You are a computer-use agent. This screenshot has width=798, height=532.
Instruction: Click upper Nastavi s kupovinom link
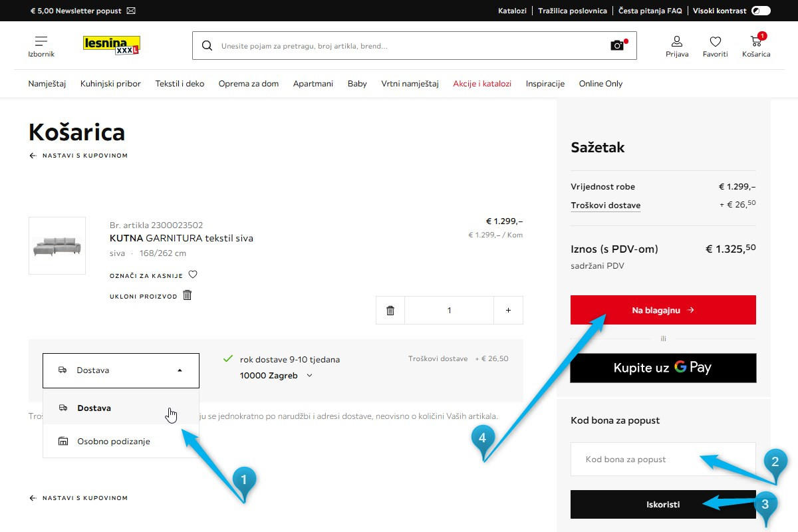click(x=78, y=156)
